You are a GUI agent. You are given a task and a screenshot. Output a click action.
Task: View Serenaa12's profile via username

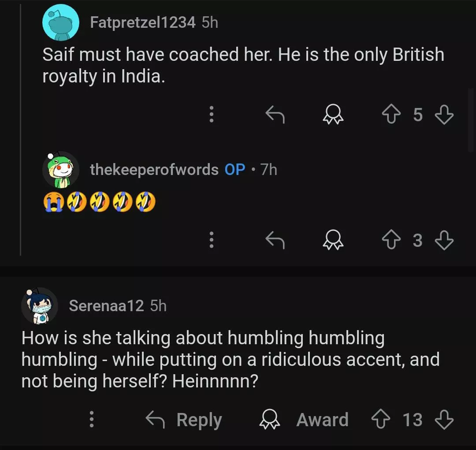(106, 305)
